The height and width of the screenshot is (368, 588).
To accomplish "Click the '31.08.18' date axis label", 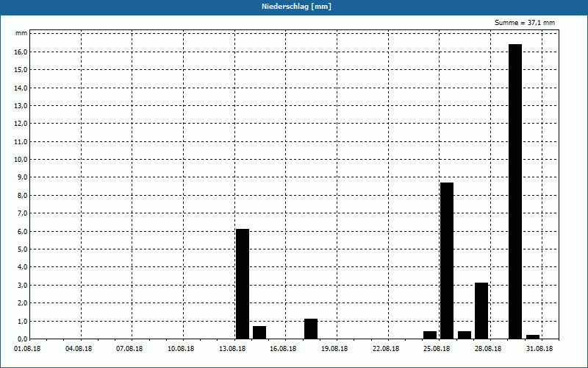I will click(x=539, y=349).
